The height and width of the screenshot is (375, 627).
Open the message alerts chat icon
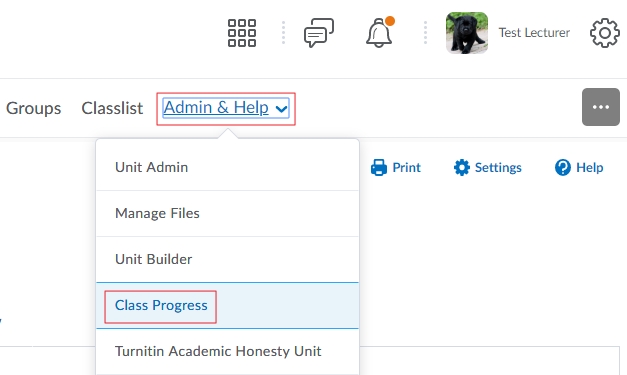pyautogui.click(x=319, y=32)
